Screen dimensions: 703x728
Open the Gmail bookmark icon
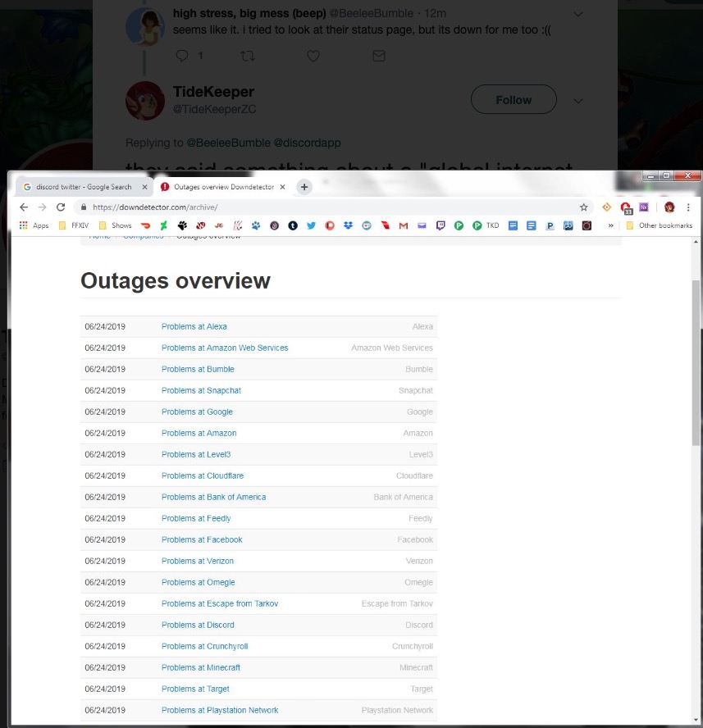tap(404, 225)
